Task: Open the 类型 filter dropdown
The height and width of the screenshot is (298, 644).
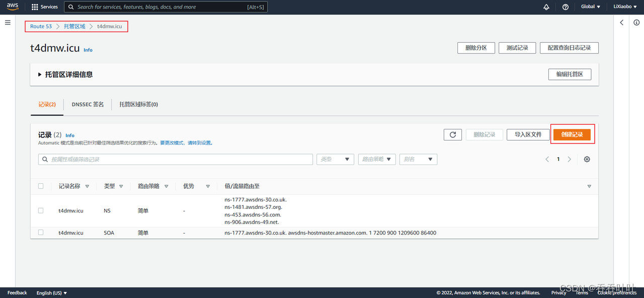Action: (335, 159)
